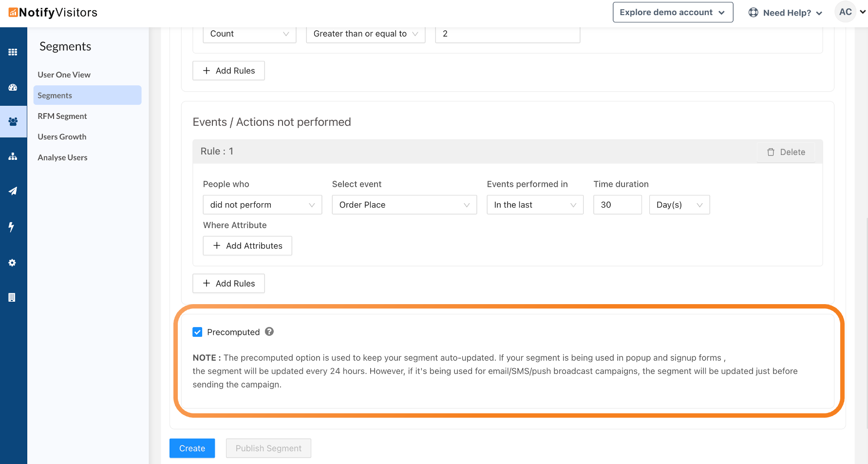Uncheck the Precomputed checkbox
868x464 pixels.
tap(197, 332)
